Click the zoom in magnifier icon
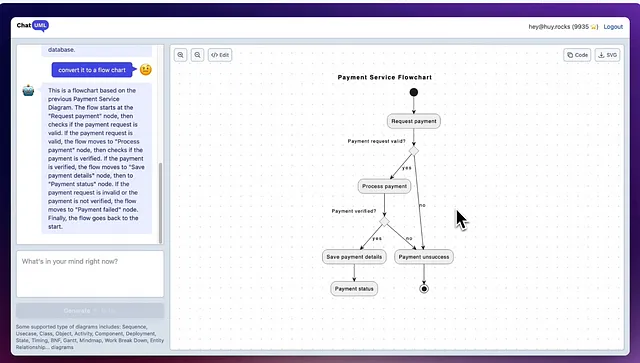This screenshot has width=640, height=363. click(x=180, y=55)
